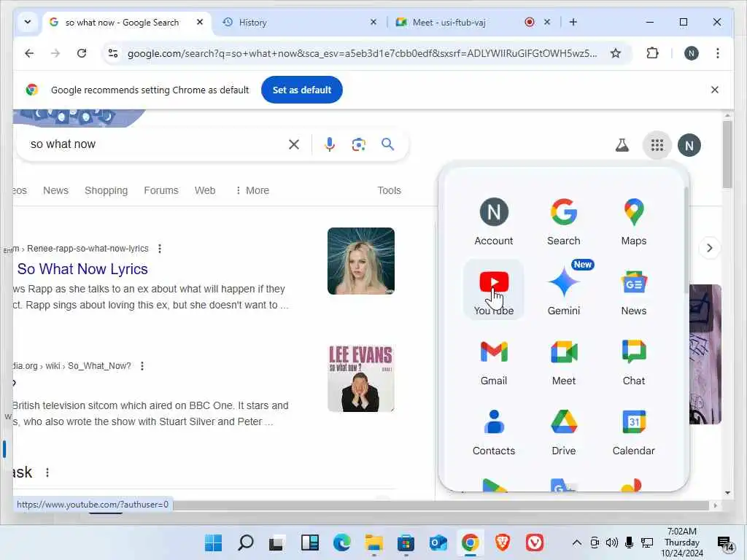Viewport: 747px width, 560px height.
Task: Start voice search with the microphone
Action: (x=329, y=144)
